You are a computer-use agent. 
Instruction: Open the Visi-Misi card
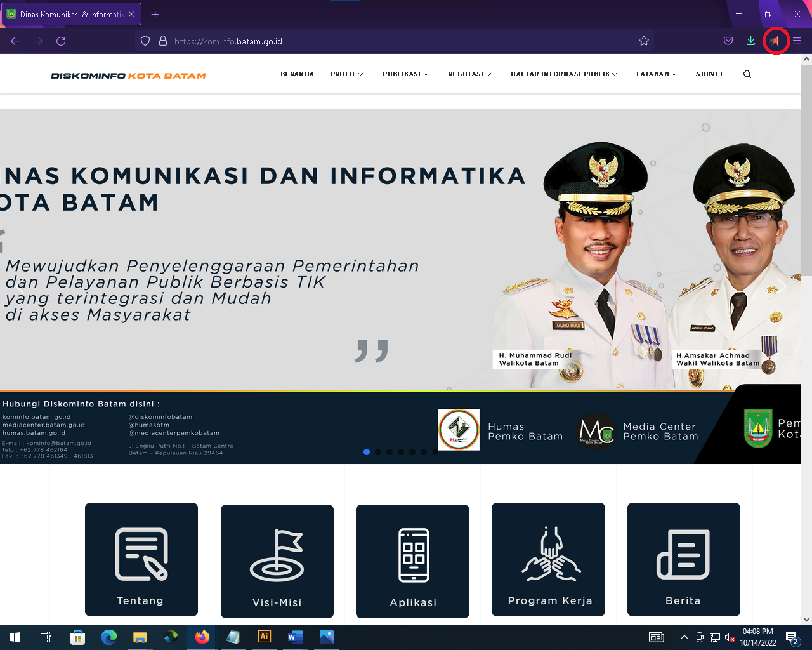(277, 561)
